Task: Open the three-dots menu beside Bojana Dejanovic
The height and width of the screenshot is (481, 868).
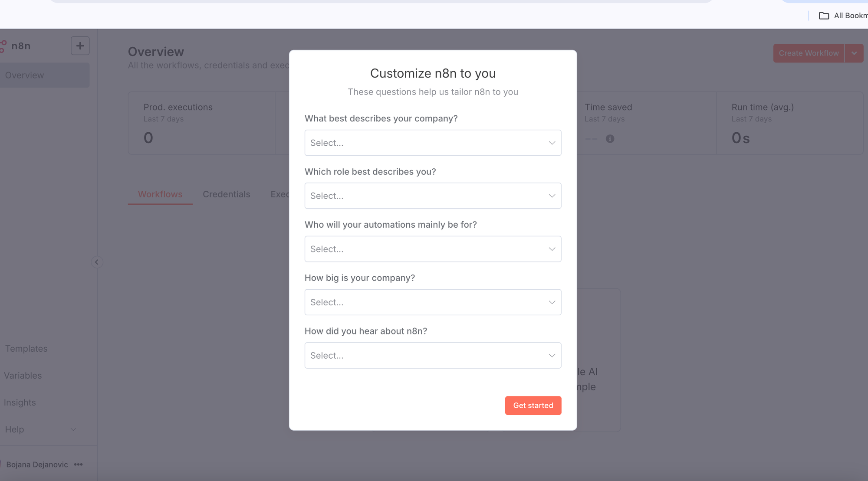Action: (x=79, y=465)
